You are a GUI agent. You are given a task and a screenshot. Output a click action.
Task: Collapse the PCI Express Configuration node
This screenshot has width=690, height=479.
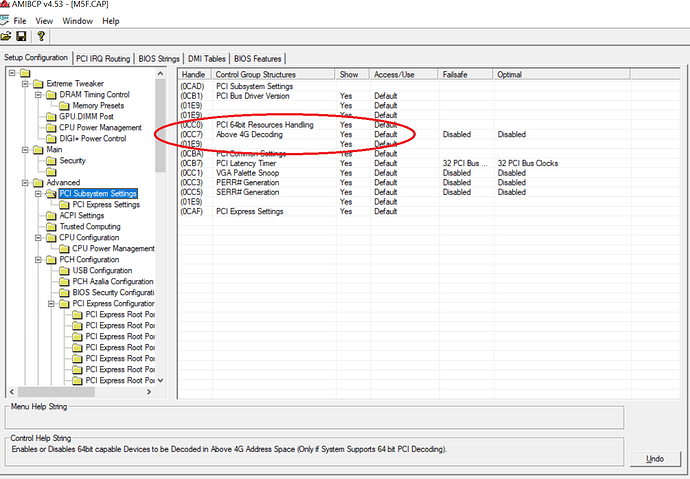pos(51,303)
